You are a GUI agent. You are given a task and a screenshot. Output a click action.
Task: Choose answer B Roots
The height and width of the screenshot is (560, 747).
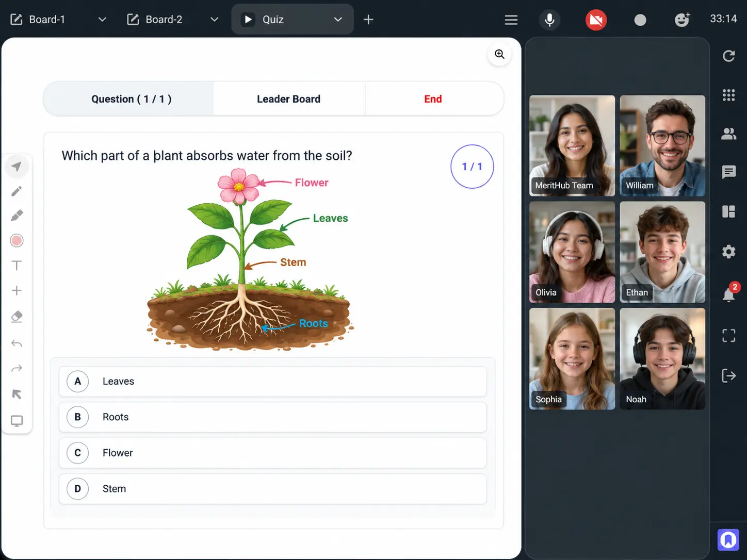click(273, 417)
